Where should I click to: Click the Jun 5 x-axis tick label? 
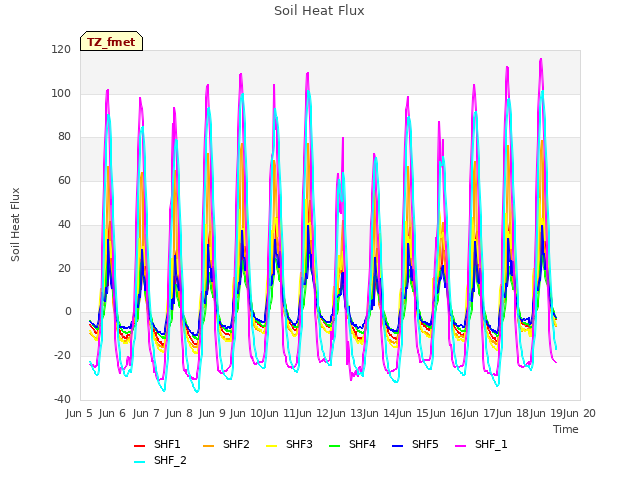[79, 413]
